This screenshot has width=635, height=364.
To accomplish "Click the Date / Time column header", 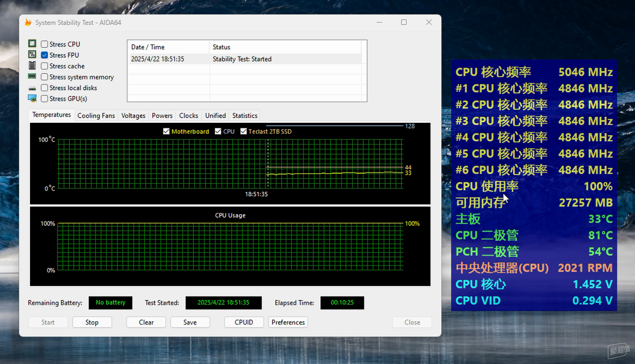I will point(168,47).
